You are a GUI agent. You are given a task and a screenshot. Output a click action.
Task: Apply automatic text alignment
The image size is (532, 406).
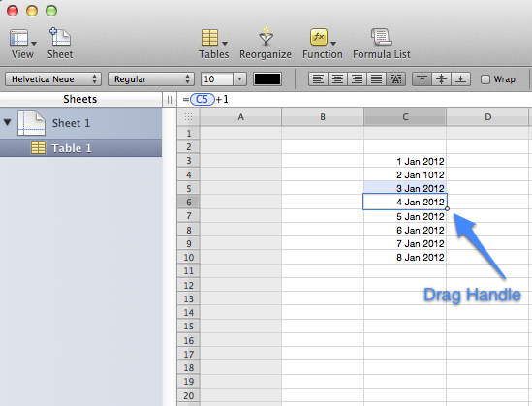[395, 79]
